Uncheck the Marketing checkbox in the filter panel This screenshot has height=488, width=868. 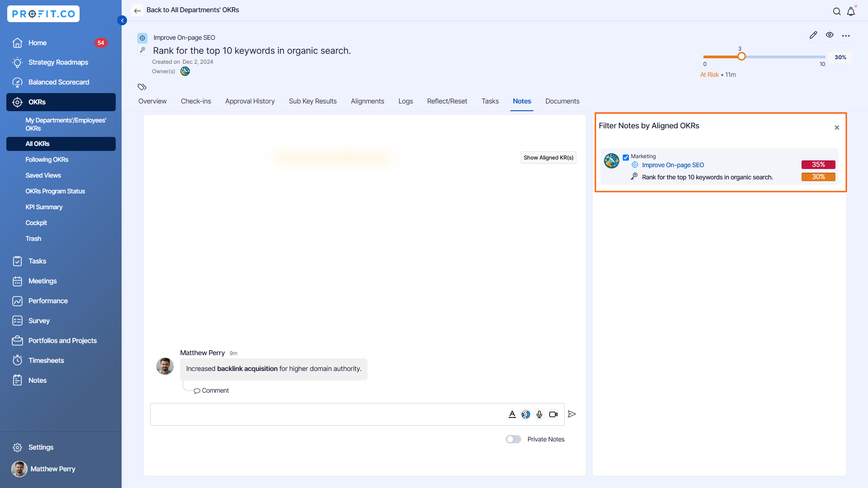pos(626,157)
